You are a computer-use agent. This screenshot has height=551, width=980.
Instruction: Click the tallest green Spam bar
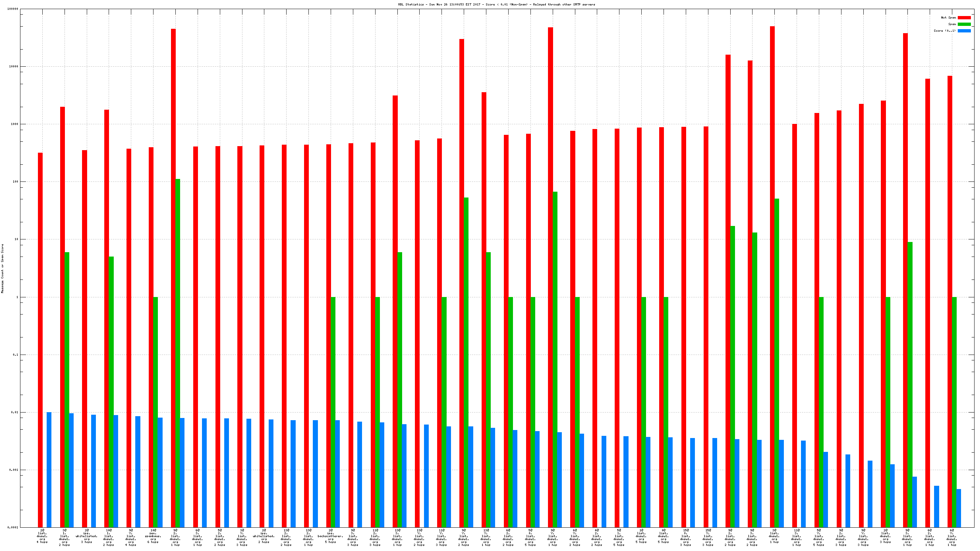coord(178,342)
